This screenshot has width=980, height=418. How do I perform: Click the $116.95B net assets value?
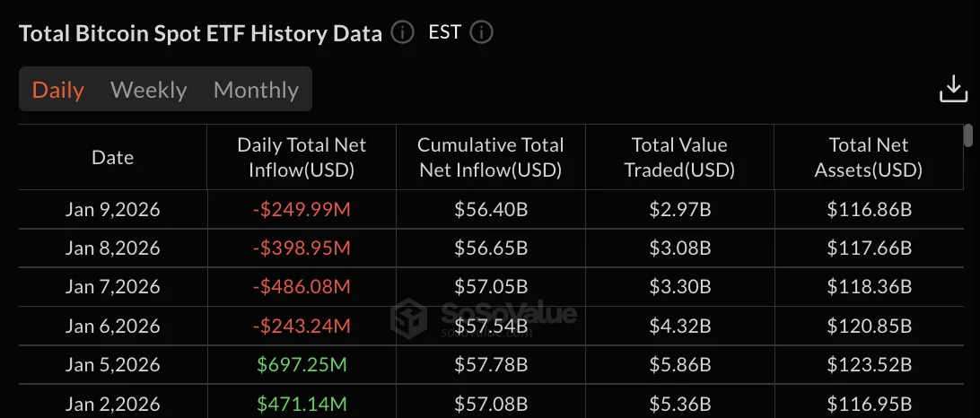pyautogui.click(x=868, y=405)
